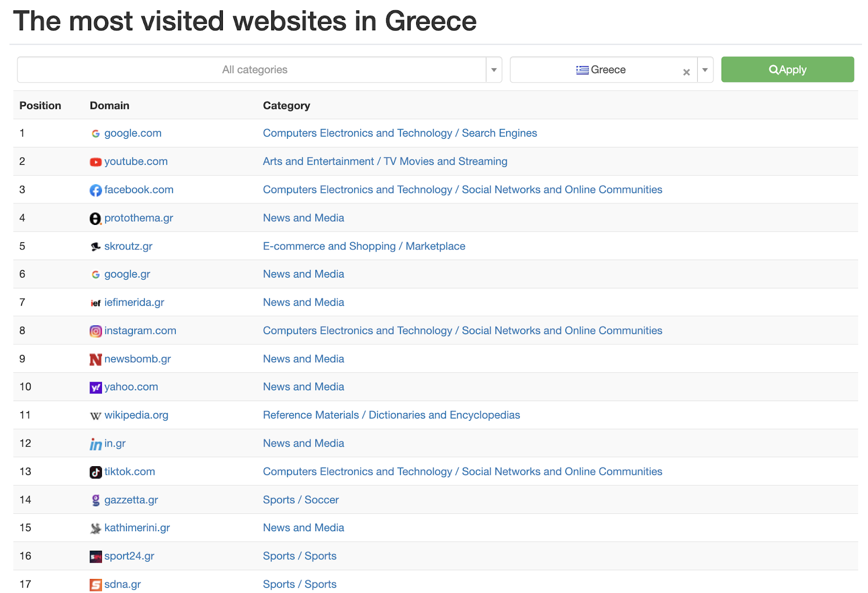Viewport: 868px width, 593px height.
Task: Click the YouTube favicon icon
Action: tap(95, 162)
